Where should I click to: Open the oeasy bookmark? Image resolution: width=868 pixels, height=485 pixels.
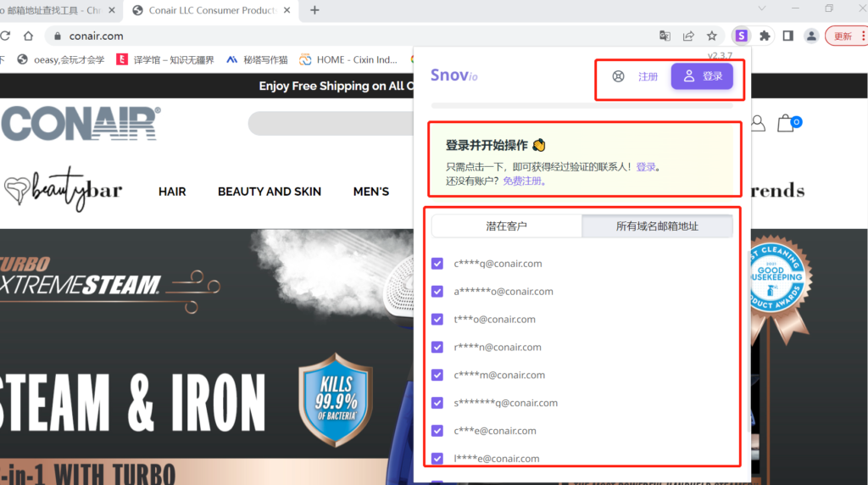60,60
